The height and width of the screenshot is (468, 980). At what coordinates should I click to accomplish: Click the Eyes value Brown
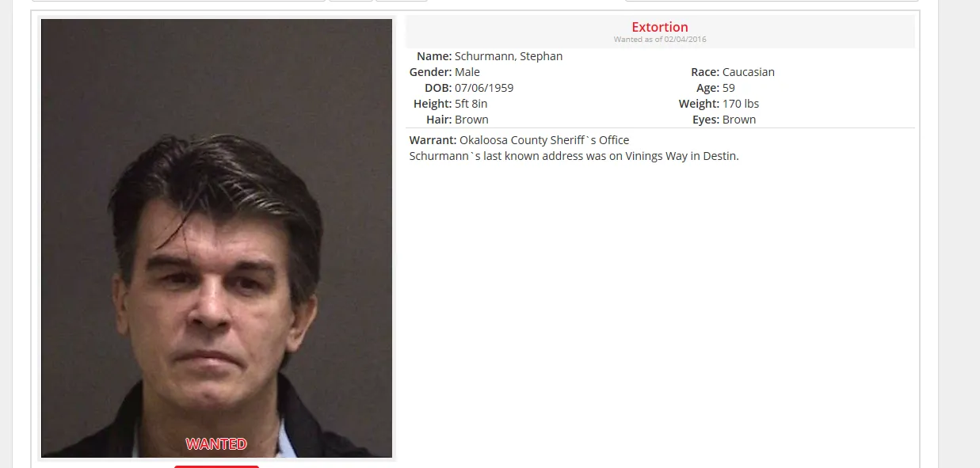click(739, 120)
